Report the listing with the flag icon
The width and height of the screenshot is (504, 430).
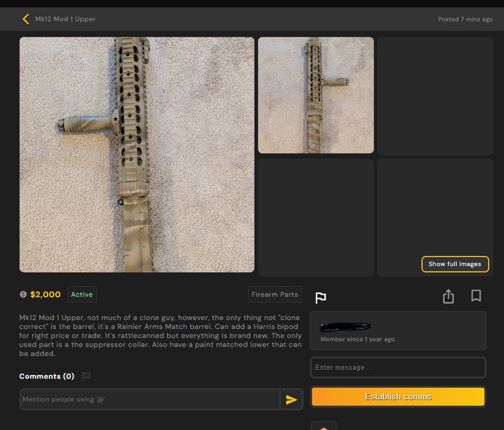tap(320, 298)
